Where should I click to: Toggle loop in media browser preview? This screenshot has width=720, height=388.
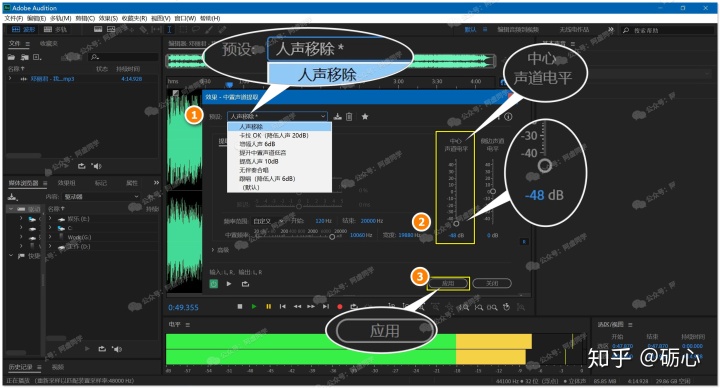(x=102, y=349)
